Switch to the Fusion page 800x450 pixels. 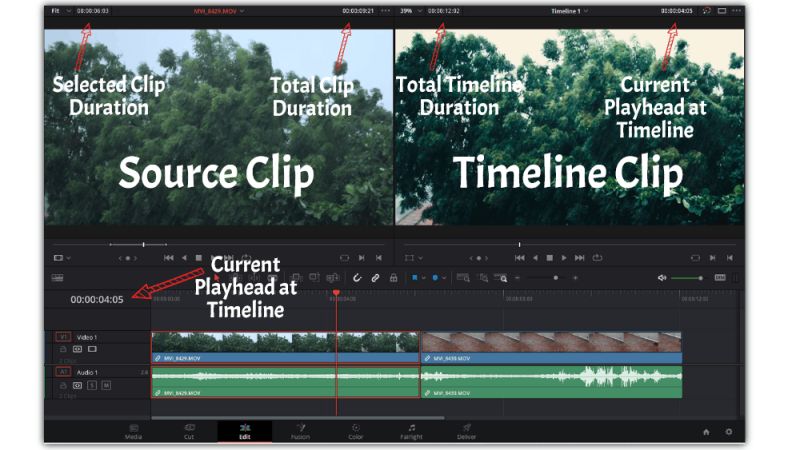pyautogui.click(x=301, y=432)
